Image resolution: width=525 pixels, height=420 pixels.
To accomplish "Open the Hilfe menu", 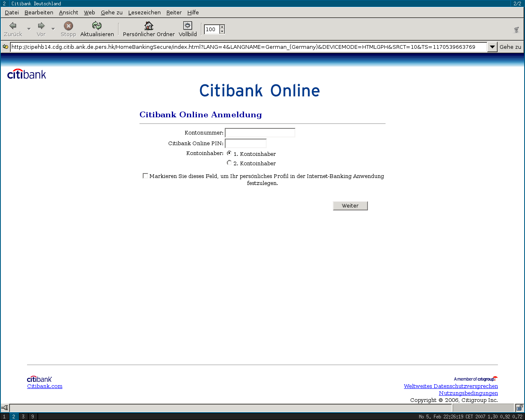I will [193, 12].
